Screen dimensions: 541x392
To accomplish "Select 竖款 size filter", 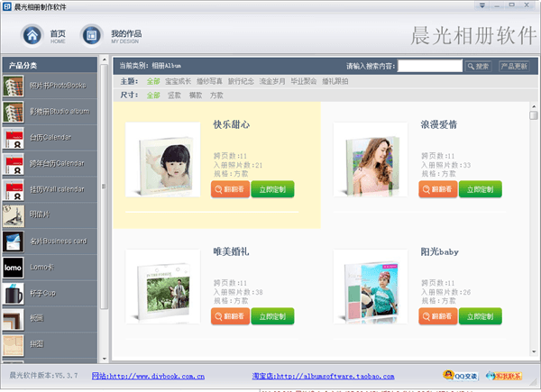I will (x=176, y=95).
